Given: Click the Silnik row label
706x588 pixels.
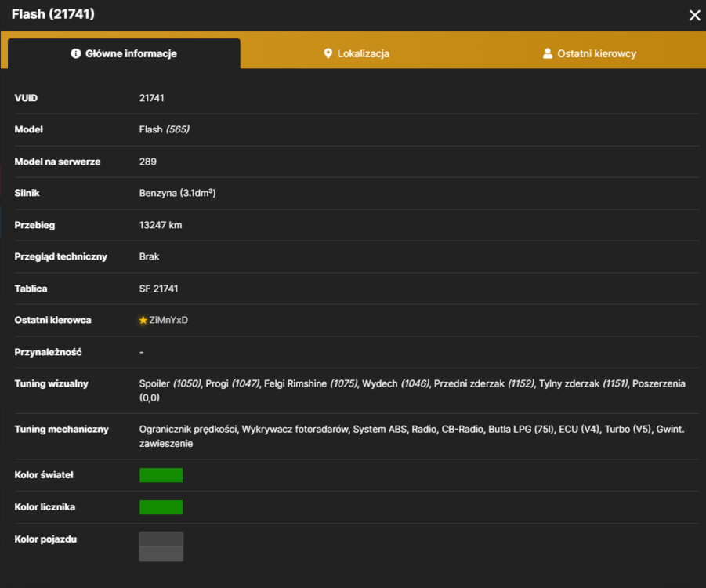Looking at the screenshot, I should click(27, 194).
